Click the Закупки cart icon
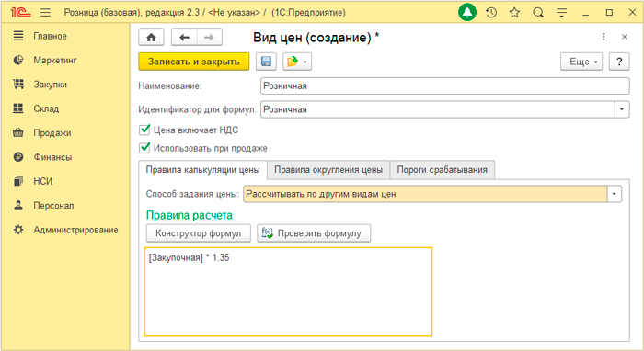The width and height of the screenshot is (644, 351). pyautogui.click(x=18, y=84)
